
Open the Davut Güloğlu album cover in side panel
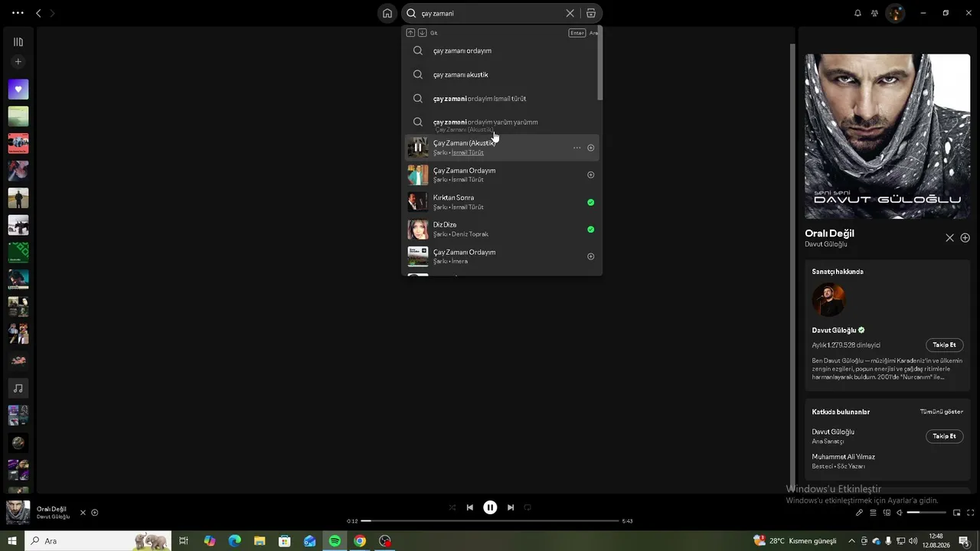click(887, 136)
